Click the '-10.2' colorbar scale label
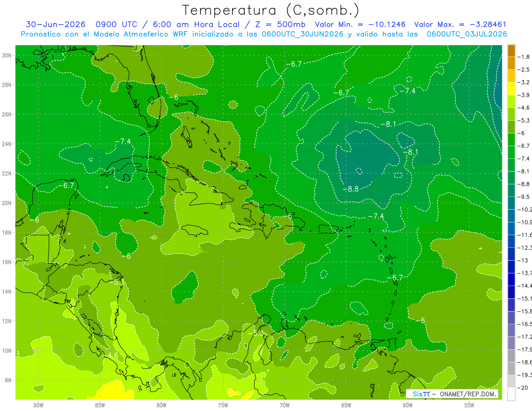Viewport: 532px width, 411px height. pos(525,209)
